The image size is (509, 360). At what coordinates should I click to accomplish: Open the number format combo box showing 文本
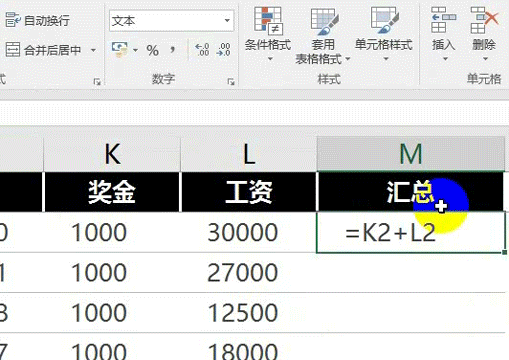coord(171,21)
